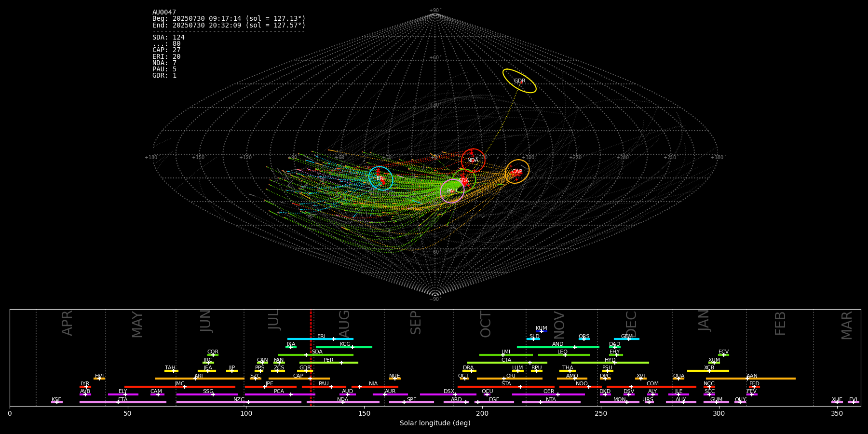Click the yellow GDR radiant ellipse on map
The image size is (868, 434).
[519, 81]
